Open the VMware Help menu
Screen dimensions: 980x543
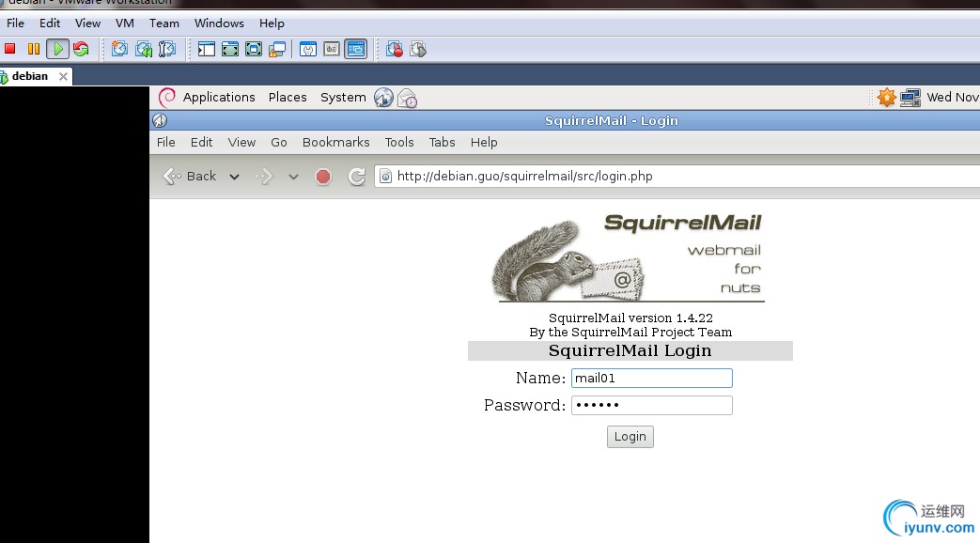[272, 23]
